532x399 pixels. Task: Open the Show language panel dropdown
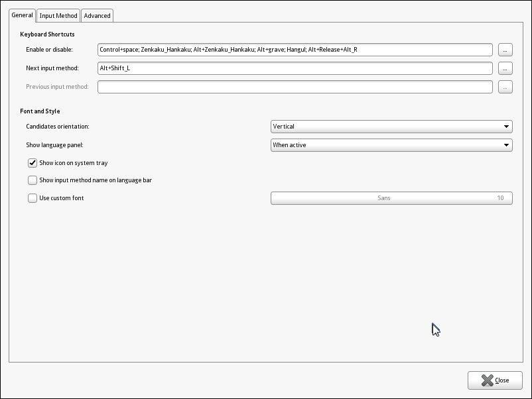pos(391,145)
